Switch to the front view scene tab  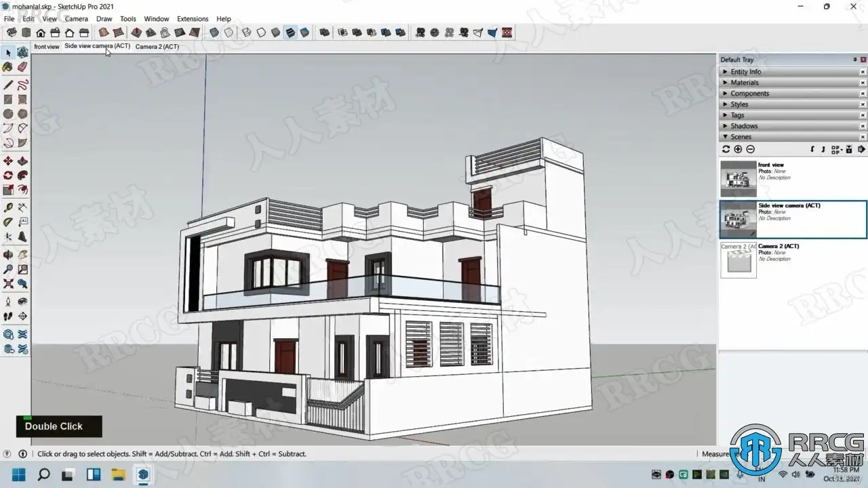pos(47,47)
